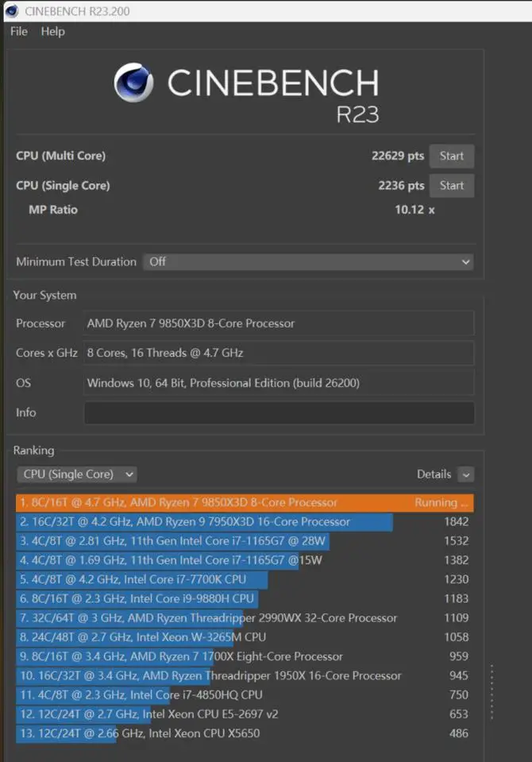Viewport: 532px width, 762px height.
Task: Click the chevron next to Details
Action: pos(467,474)
